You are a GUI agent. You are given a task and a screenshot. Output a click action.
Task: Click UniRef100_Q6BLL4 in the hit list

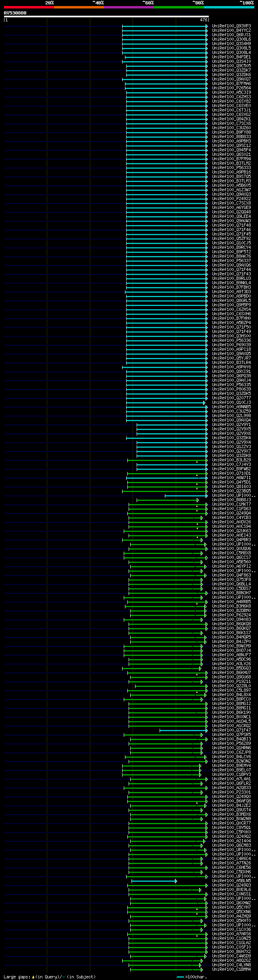coord(231,584)
